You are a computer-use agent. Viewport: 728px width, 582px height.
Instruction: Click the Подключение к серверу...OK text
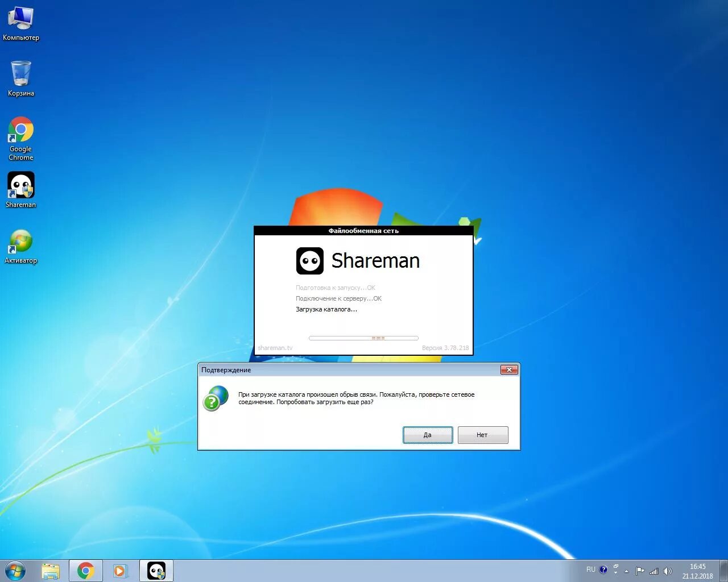click(x=338, y=298)
